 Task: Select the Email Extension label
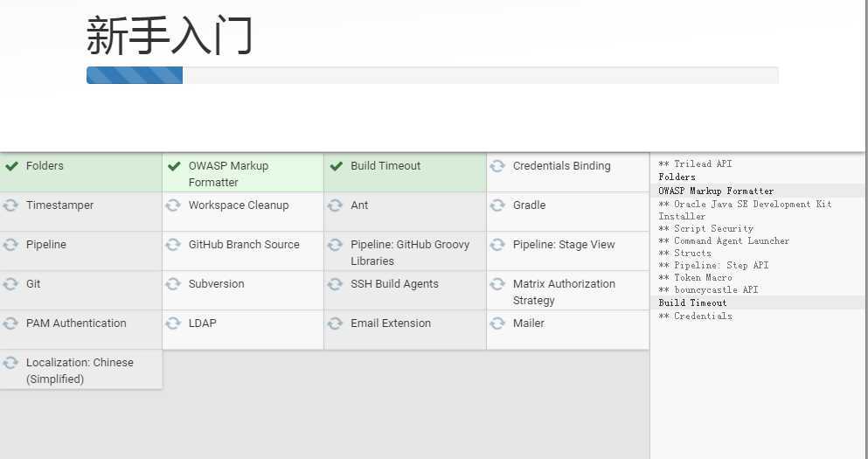390,323
